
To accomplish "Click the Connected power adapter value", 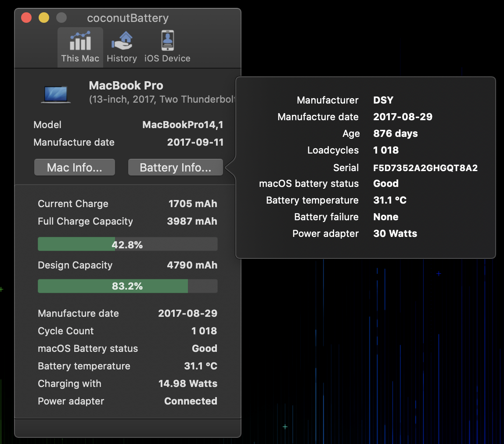I will [x=191, y=401].
